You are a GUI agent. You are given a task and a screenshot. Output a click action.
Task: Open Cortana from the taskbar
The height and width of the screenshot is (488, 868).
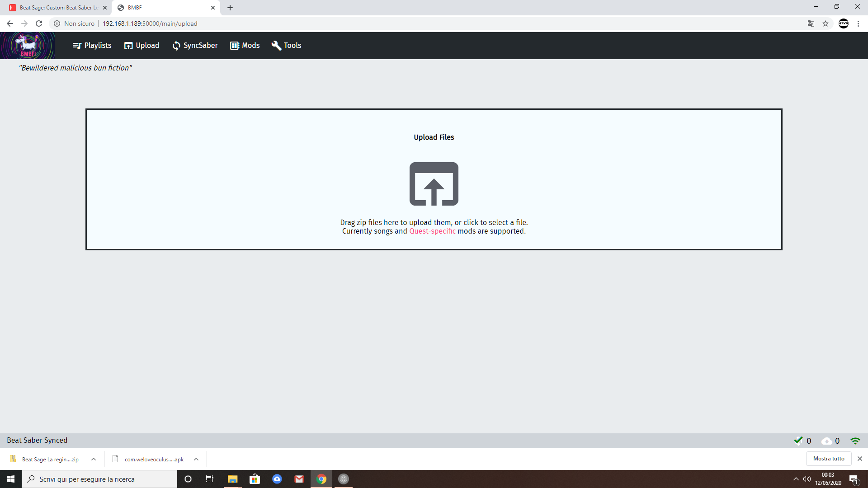point(188,479)
